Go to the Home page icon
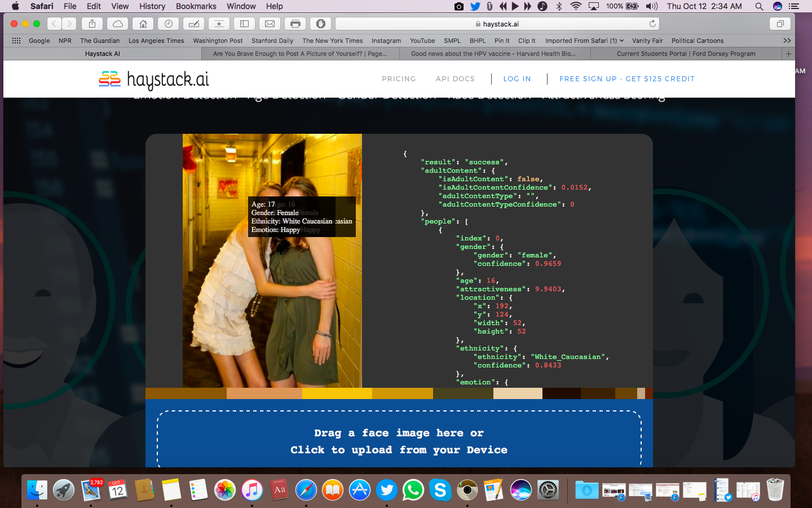This screenshot has height=508, width=812. pyautogui.click(x=143, y=24)
